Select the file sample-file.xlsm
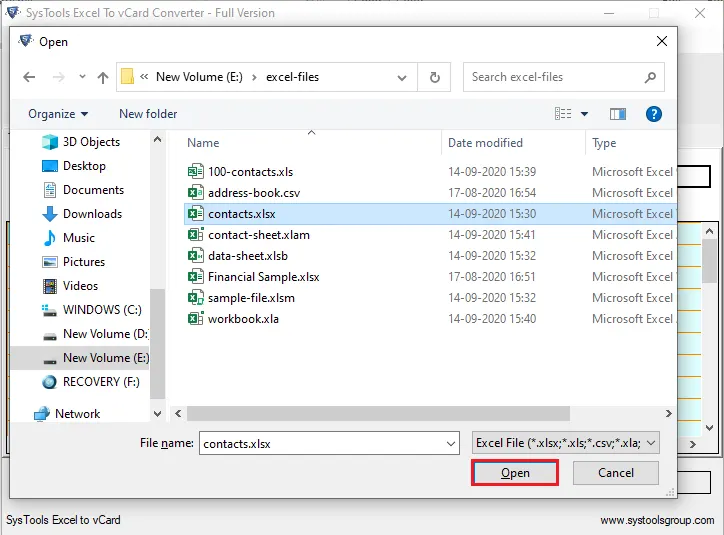This screenshot has width=724, height=535. click(x=251, y=298)
